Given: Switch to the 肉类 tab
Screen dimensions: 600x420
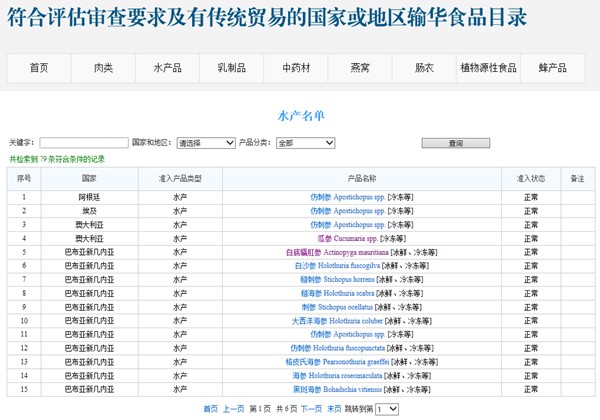Looking at the screenshot, I should pyautogui.click(x=103, y=68).
